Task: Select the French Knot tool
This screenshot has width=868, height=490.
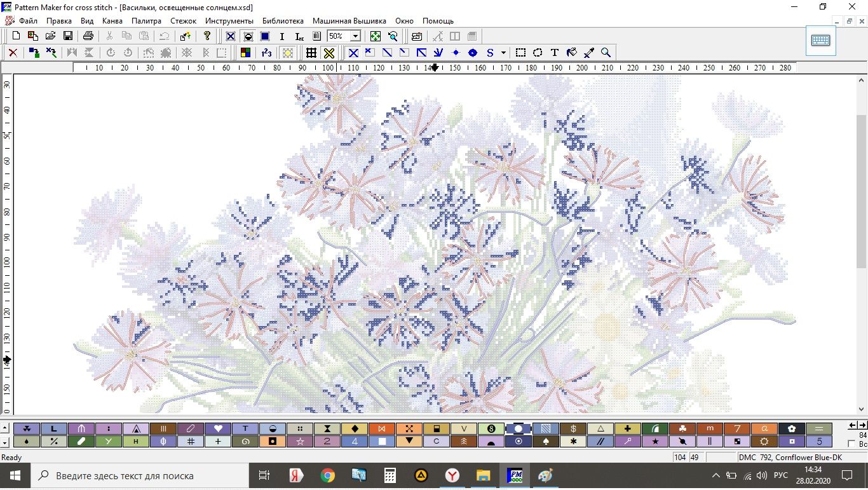Action: pyautogui.click(x=456, y=53)
